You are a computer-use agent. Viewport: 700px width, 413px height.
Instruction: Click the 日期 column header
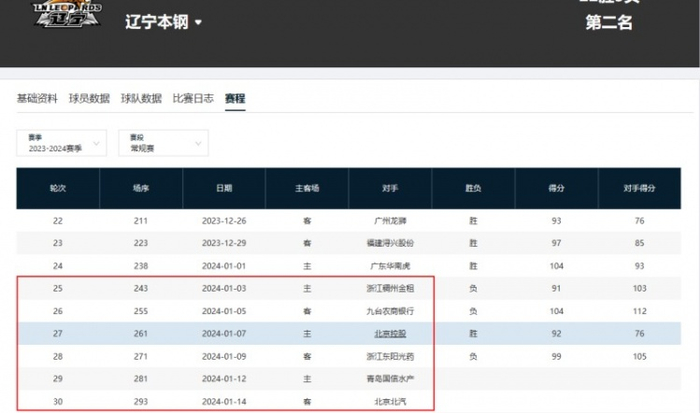click(x=224, y=188)
